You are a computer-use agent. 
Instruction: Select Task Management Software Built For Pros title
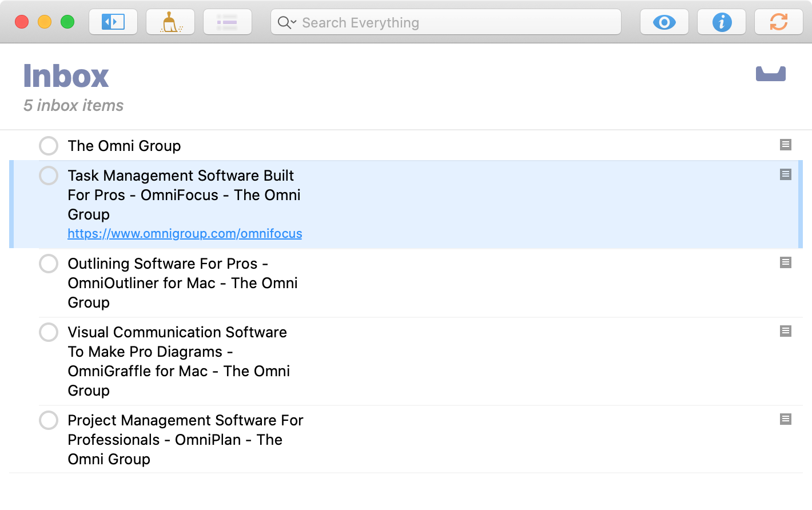(184, 195)
